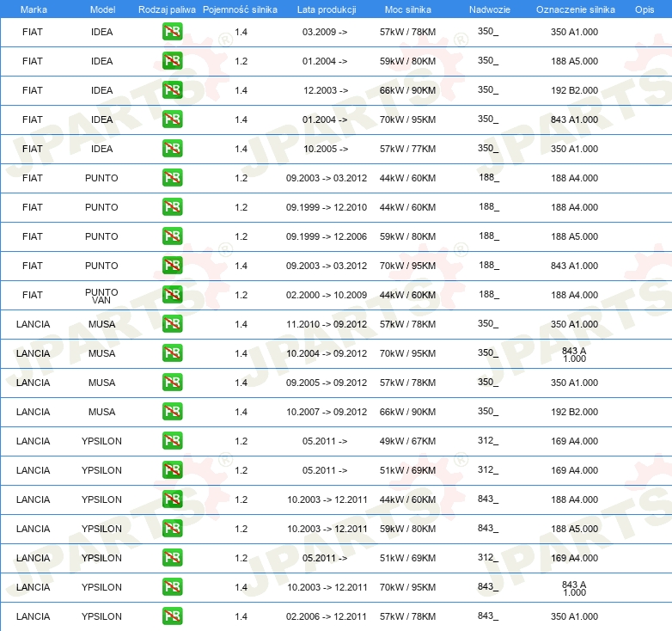Select engine code 192 B2.000 in IDEA row
The width and height of the screenshot is (672, 631).
(x=574, y=90)
